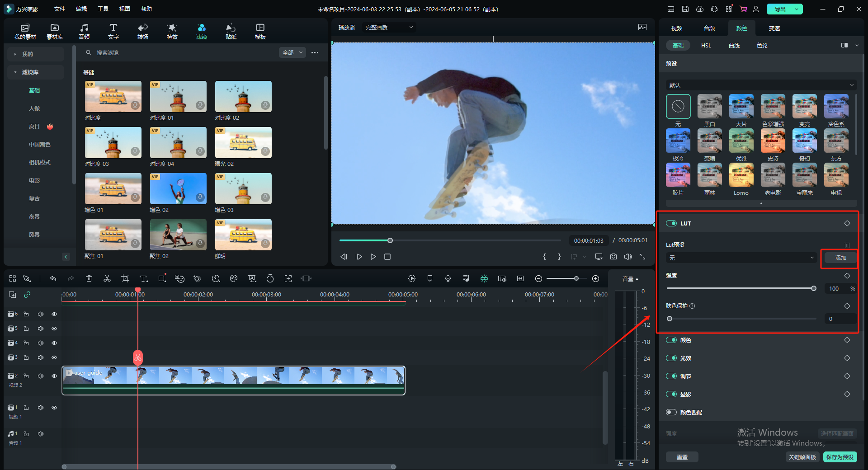Open the 默认 preset category dropdown
Viewport: 868px width, 470px height.
pyautogui.click(x=760, y=85)
